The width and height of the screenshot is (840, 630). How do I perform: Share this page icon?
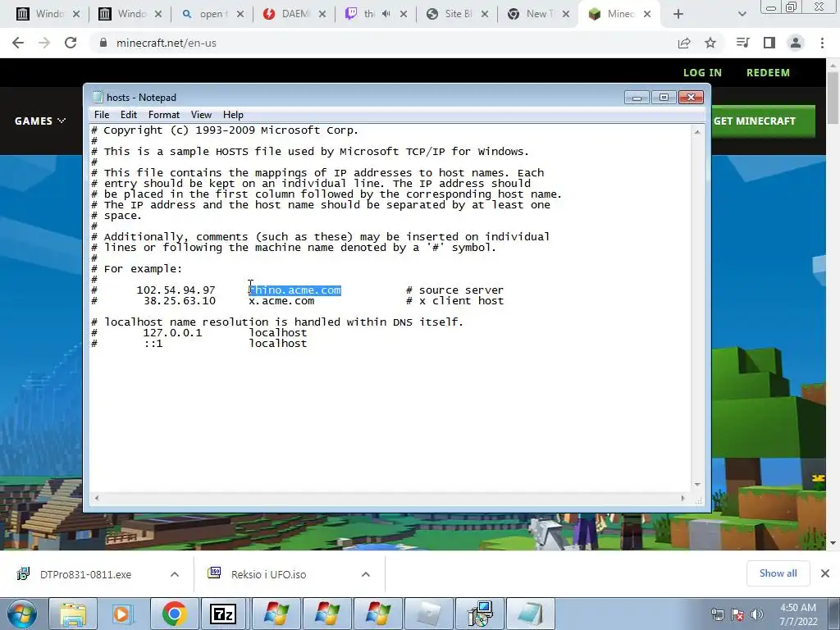[684, 43]
